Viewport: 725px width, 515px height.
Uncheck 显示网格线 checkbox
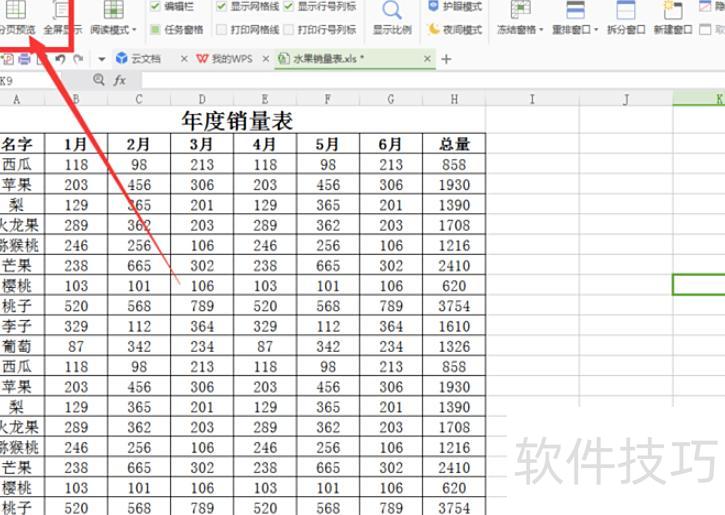pos(221,6)
